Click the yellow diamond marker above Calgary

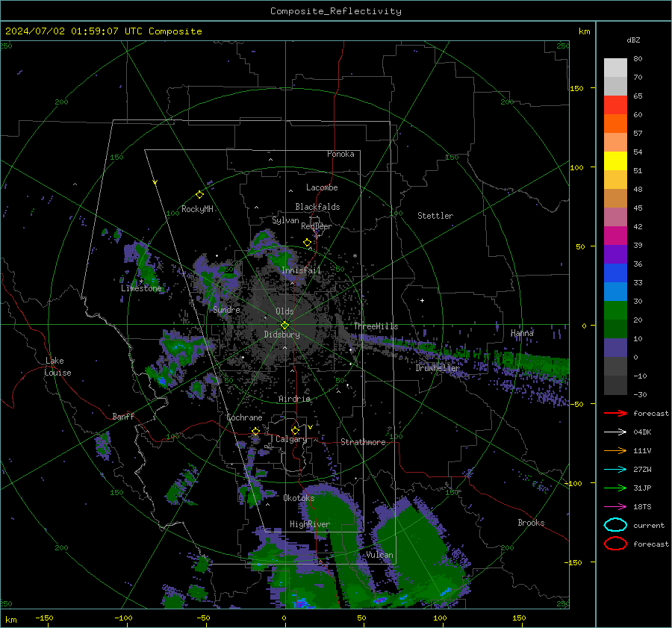click(295, 430)
